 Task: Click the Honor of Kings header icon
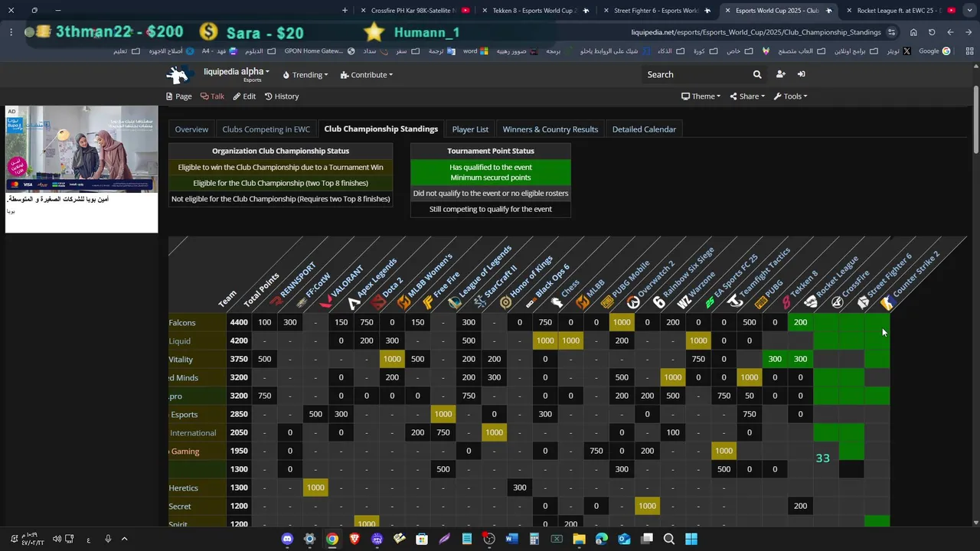pyautogui.click(x=505, y=302)
